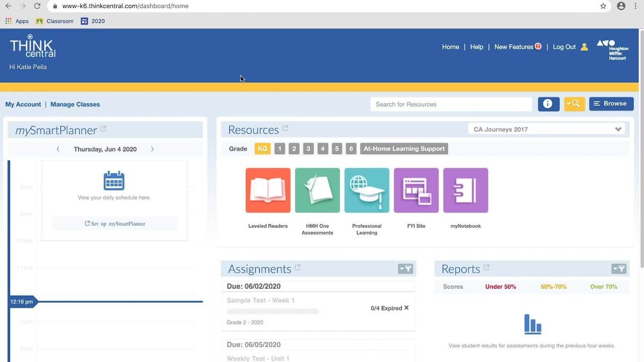This screenshot has width=644, height=362.
Task: Open My Account
Action: [23, 104]
